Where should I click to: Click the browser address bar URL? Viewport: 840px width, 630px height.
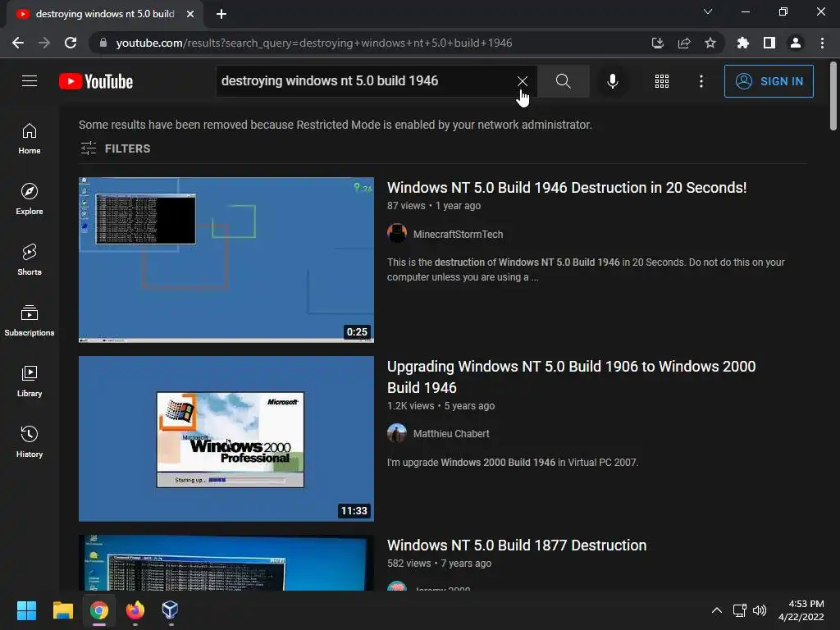[314, 43]
